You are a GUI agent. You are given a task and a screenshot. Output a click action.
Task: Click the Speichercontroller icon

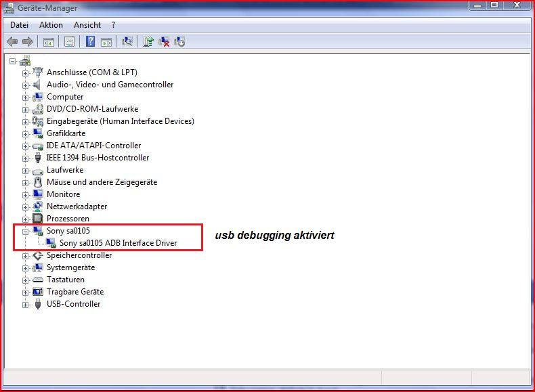[x=38, y=255]
